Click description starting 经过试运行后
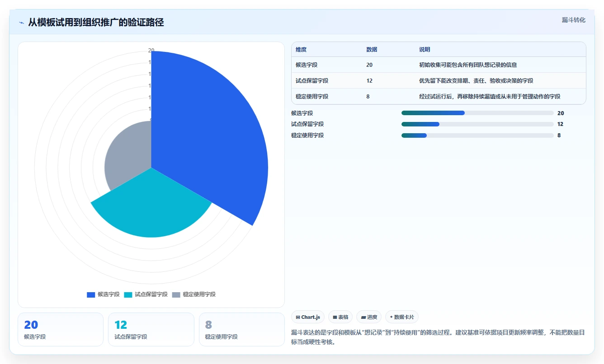Viewport: 604px width, 364px height. point(490,97)
